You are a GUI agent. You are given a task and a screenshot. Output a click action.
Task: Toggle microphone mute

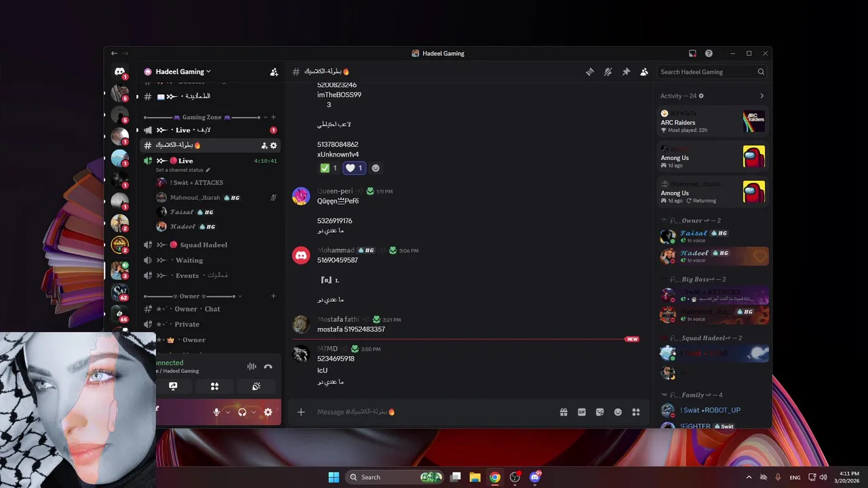pos(217,412)
